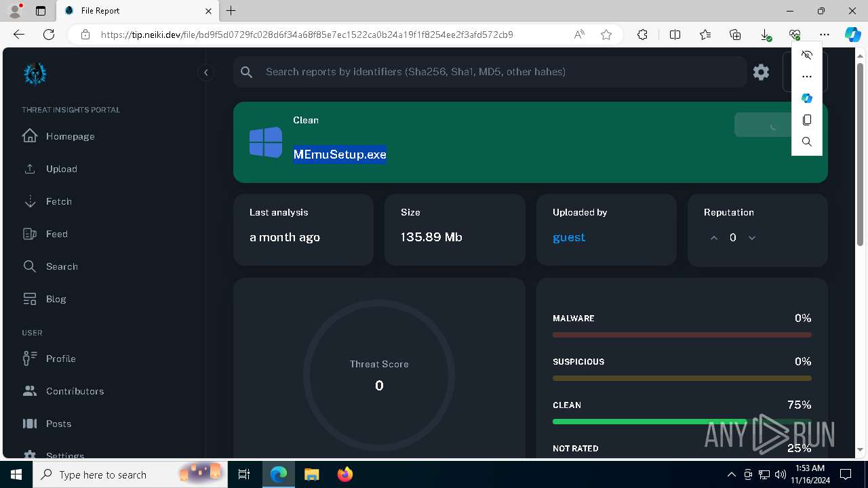868x488 pixels.
Task: Click the MEmuSetup.exe file name
Action: click(340, 155)
